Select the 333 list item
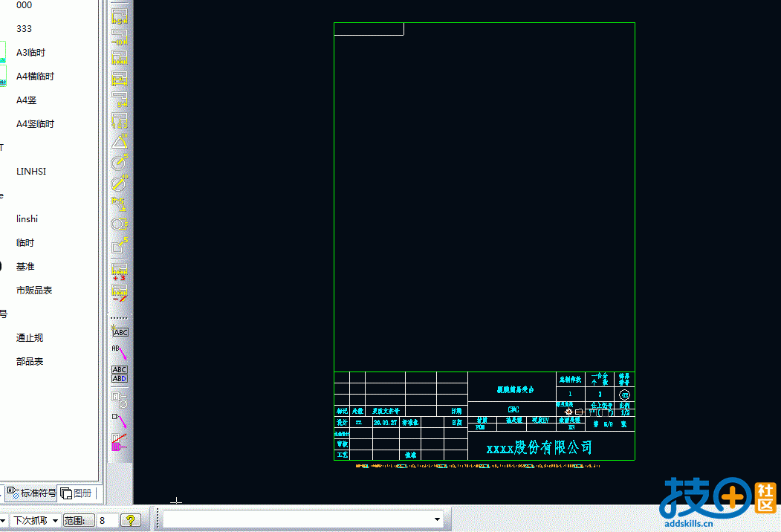Screen dimensions: 781x532 pyautogui.click(x=24, y=29)
